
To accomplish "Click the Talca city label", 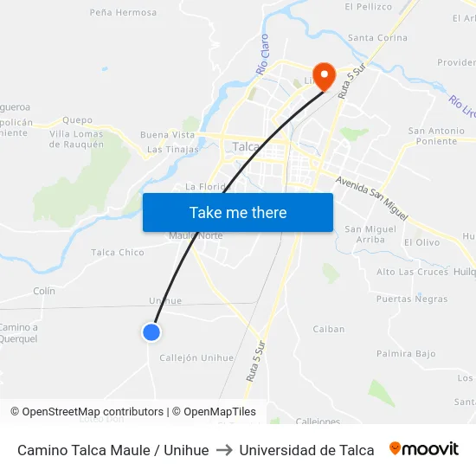I will [x=246, y=146].
